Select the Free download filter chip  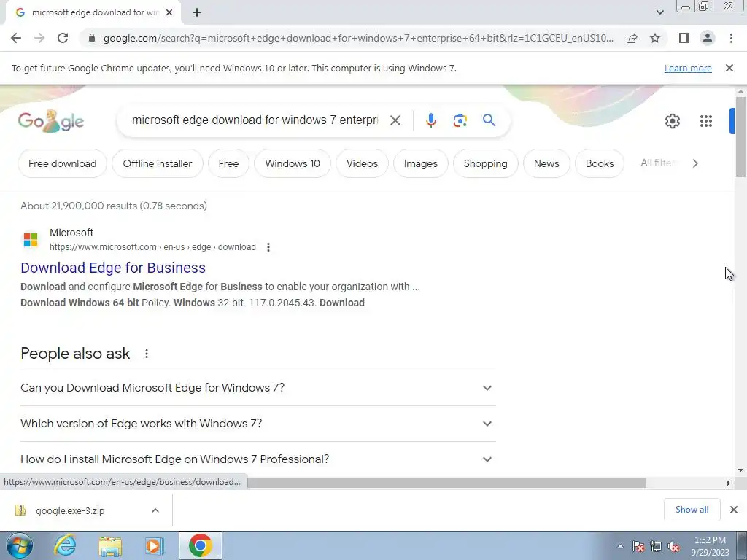pyautogui.click(x=63, y=163)
